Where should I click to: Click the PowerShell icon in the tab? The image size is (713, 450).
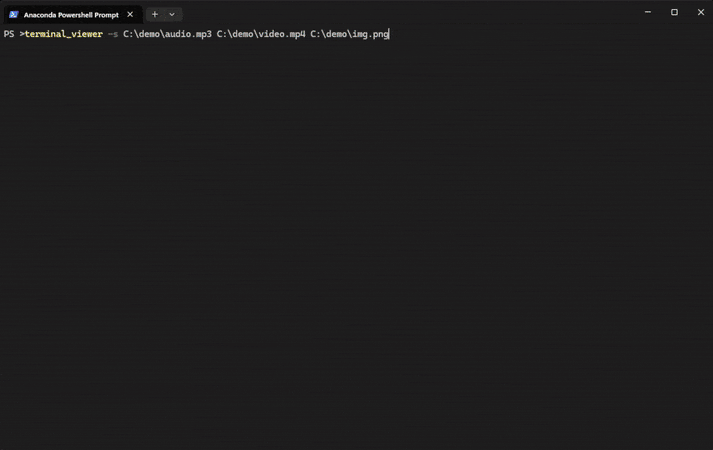click(13, 15)
